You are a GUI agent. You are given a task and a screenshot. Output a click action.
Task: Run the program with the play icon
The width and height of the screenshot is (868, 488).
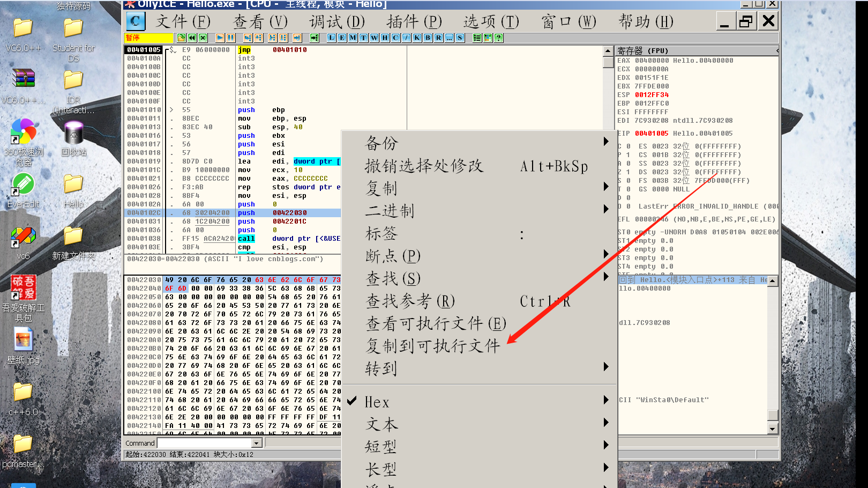[x=220, y=38]
